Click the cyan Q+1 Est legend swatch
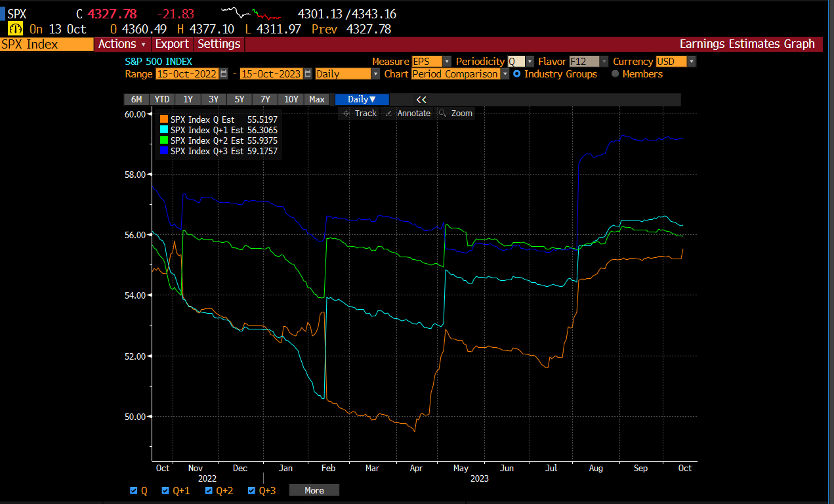834x504 pixels. [164, 130]
